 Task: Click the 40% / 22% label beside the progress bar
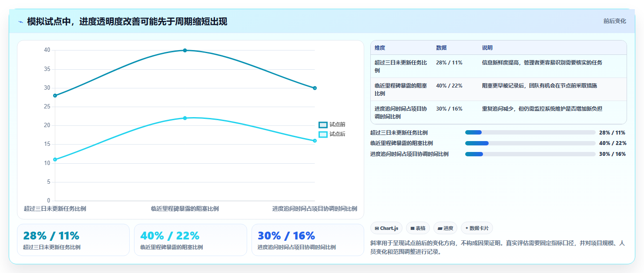point(612,143)
